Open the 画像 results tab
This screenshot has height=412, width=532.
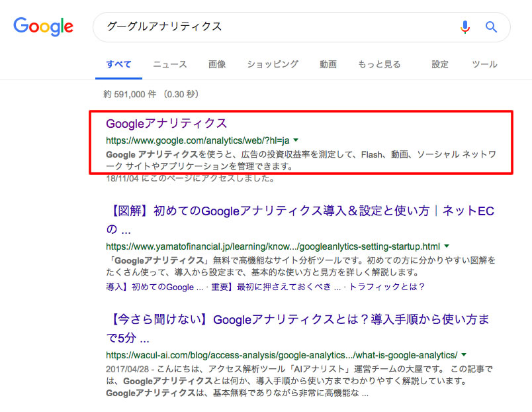[x=217, y=64]
